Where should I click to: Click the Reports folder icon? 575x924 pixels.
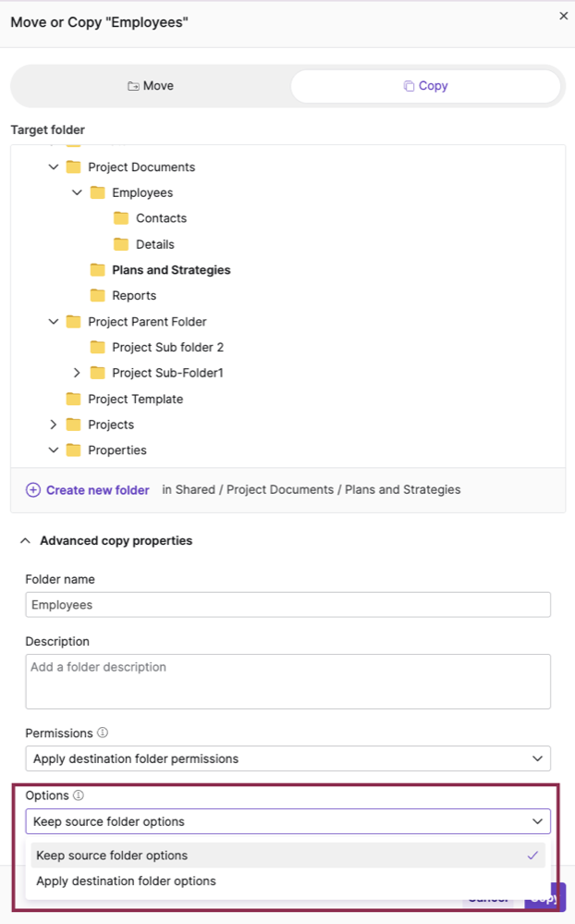click(98, 296)
